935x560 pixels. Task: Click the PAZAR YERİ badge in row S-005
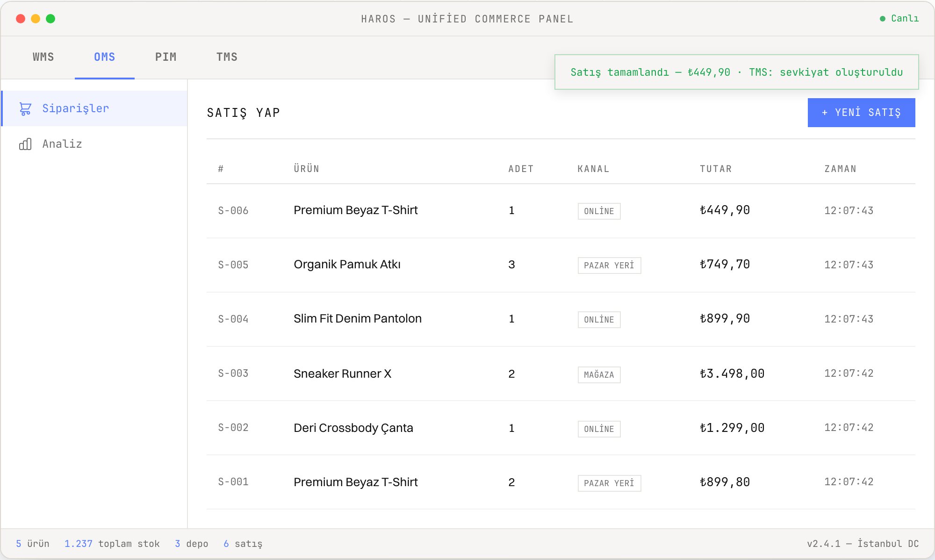609,266
